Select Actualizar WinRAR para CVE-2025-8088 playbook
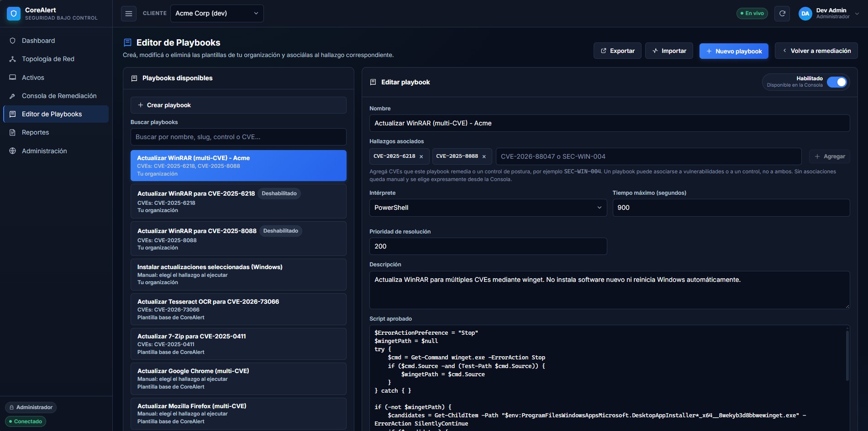Screen dimensions: 868x431 point(238,239)
